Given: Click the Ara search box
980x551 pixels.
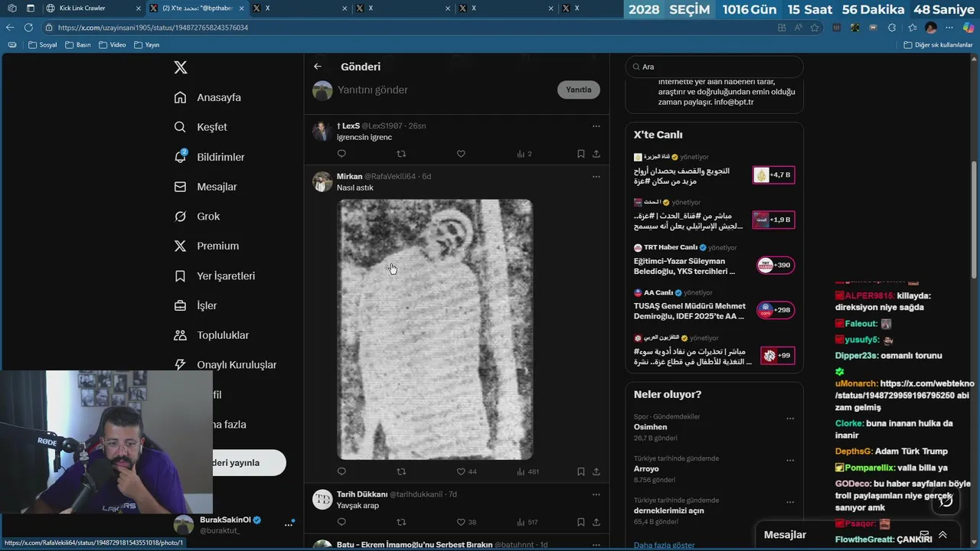Looking at the screenshot, I should pyautogui.click(x=714, y=67).
